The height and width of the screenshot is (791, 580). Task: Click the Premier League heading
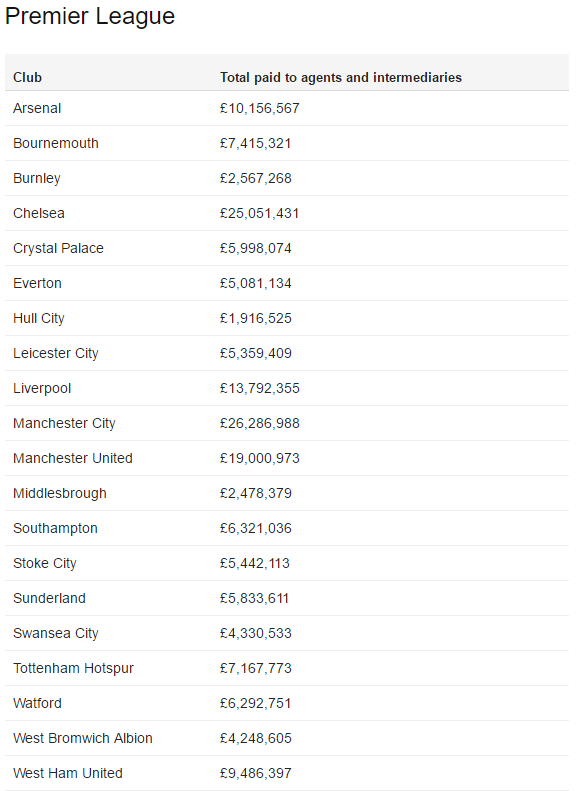coord(90,16)
